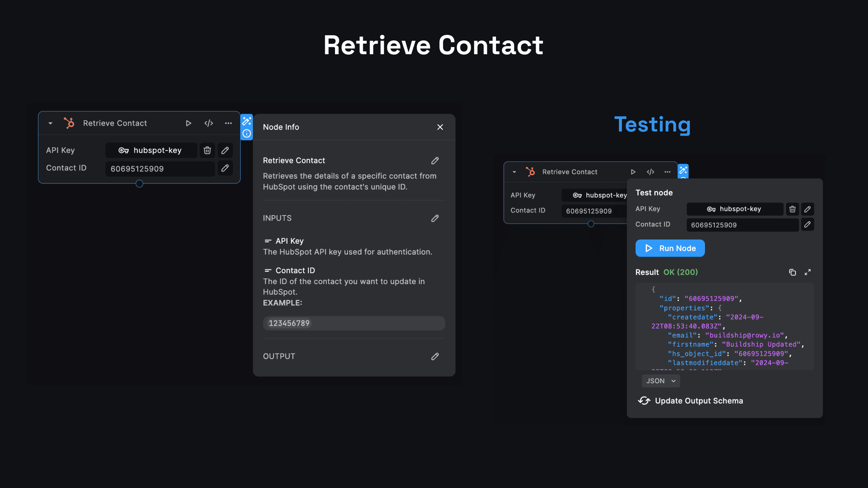Viewport: 868px width, 488px height.
Task: Click Contact ID field in left node
Action: 160,168
